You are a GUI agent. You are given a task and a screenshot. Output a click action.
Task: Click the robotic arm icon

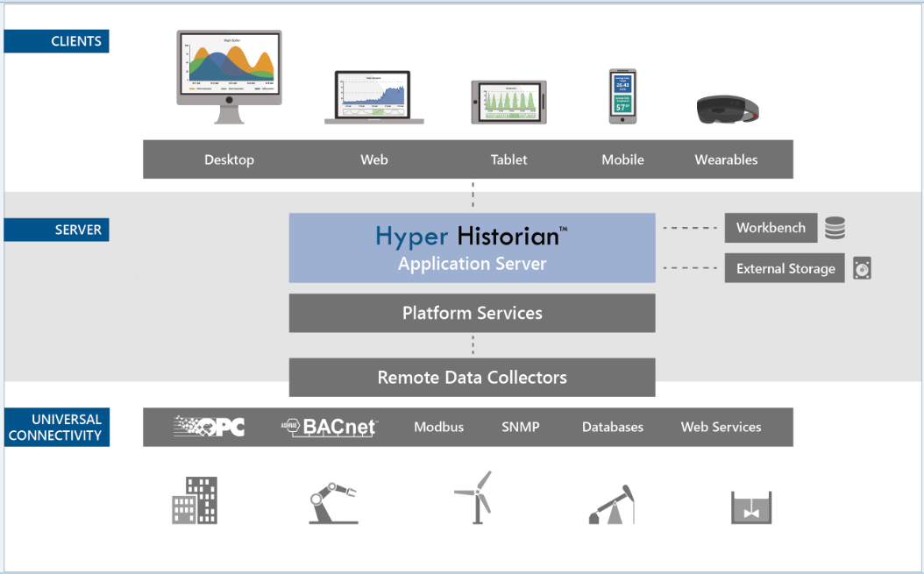[x=333, y=503]
